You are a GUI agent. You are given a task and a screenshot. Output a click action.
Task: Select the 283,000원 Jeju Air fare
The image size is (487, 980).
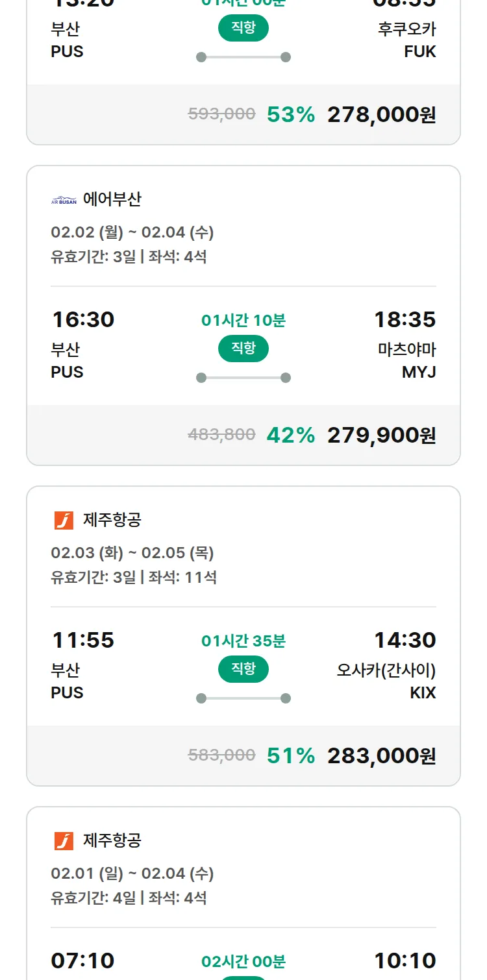click(381, 755)
